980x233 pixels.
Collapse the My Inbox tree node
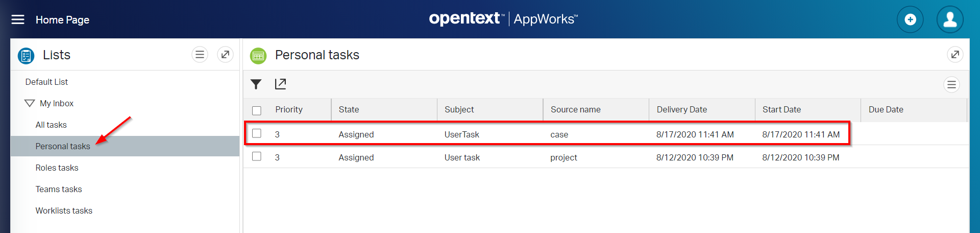pos(30,103)
